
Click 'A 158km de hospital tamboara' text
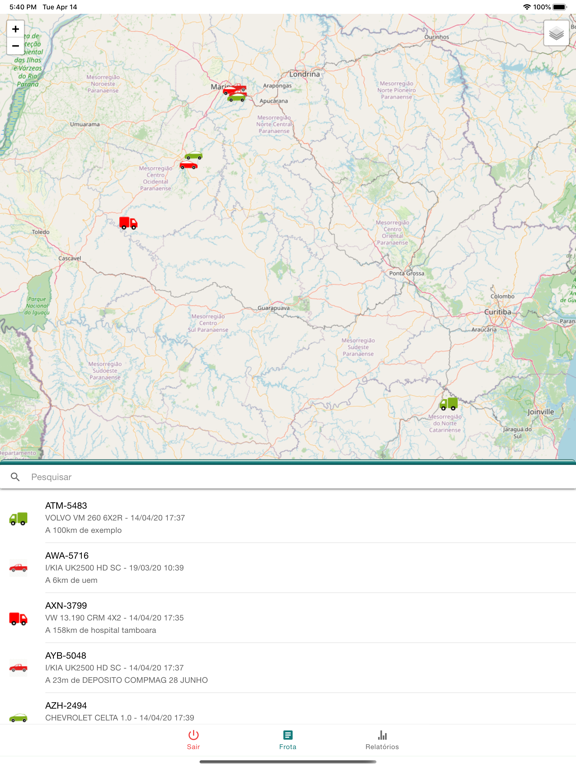100,630
